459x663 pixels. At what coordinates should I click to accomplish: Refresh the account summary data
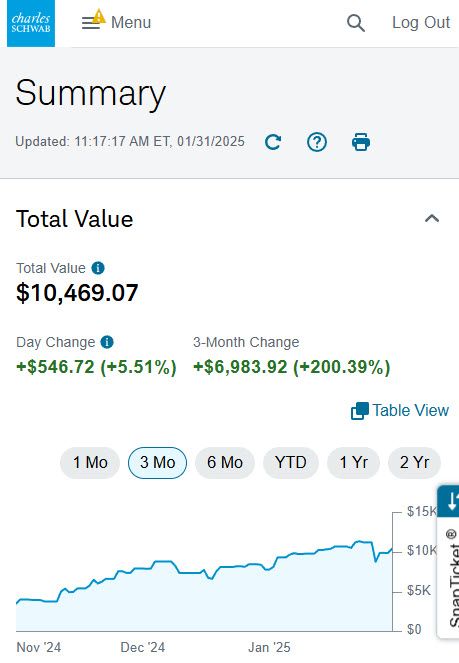273,142
